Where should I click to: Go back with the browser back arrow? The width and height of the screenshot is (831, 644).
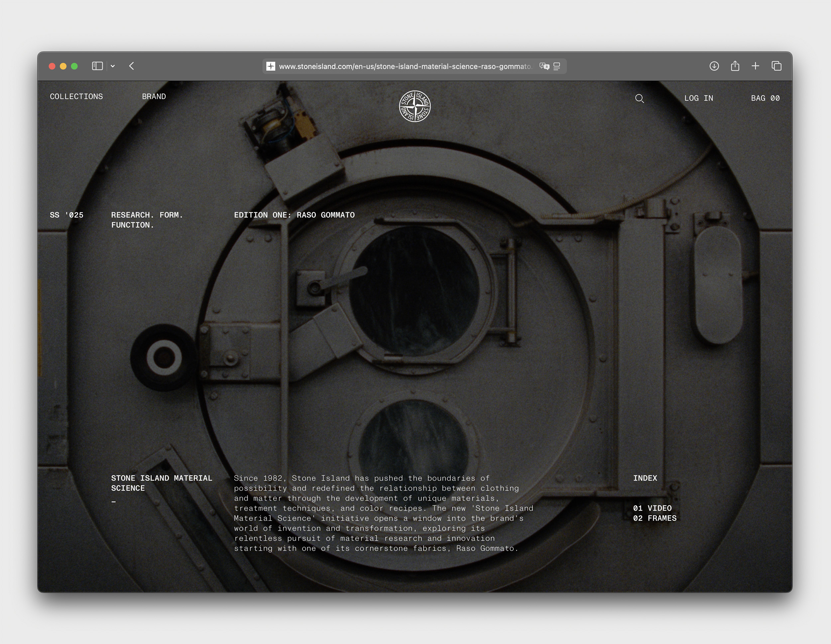132,66
